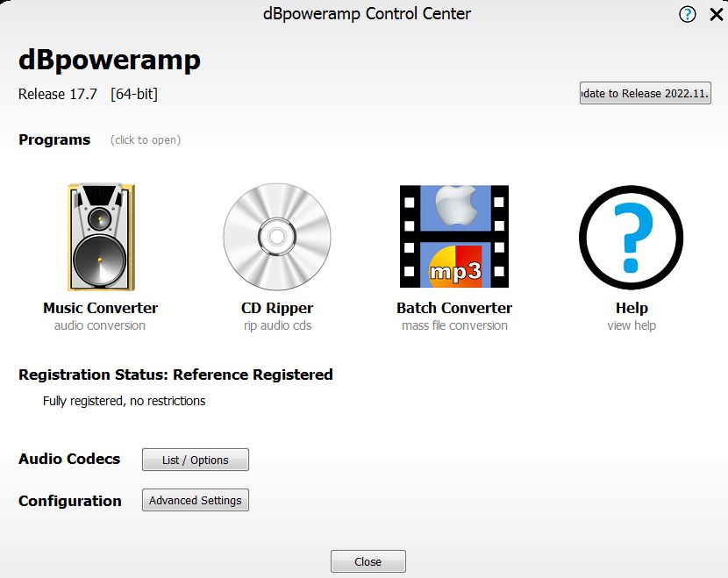Click the '[64-bit]' text
The height and width of the screenshot is (578, 728).
134,94
